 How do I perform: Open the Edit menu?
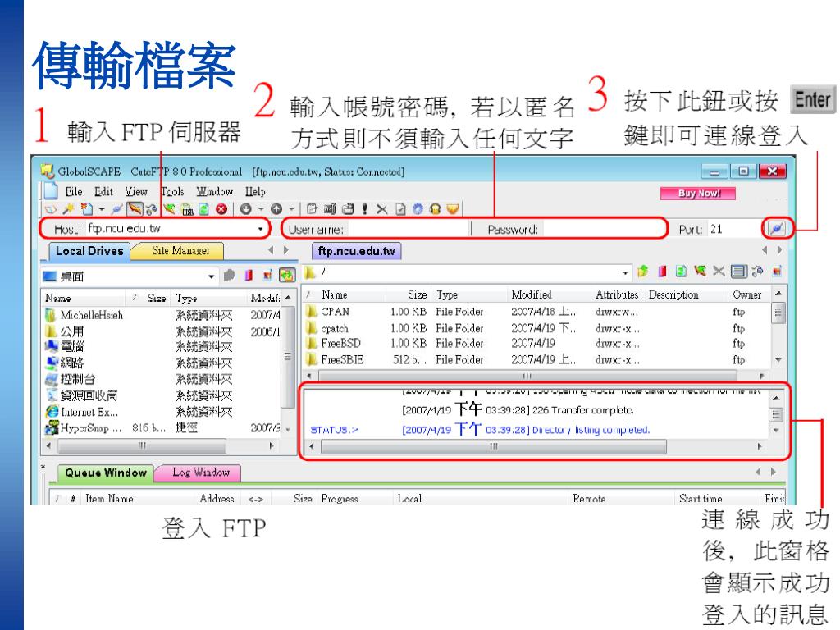coord(103,191)
